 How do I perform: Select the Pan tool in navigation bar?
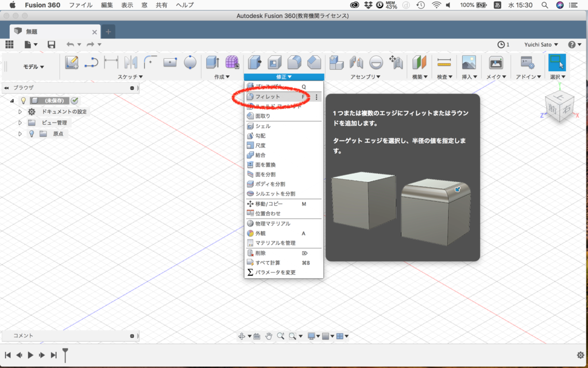269,335
